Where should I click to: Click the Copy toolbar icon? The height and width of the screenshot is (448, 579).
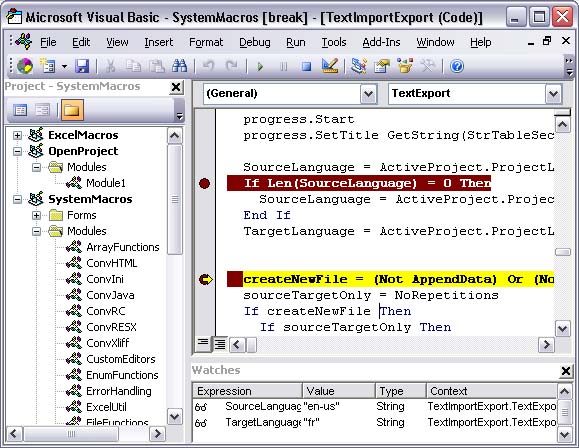point(133,66)
